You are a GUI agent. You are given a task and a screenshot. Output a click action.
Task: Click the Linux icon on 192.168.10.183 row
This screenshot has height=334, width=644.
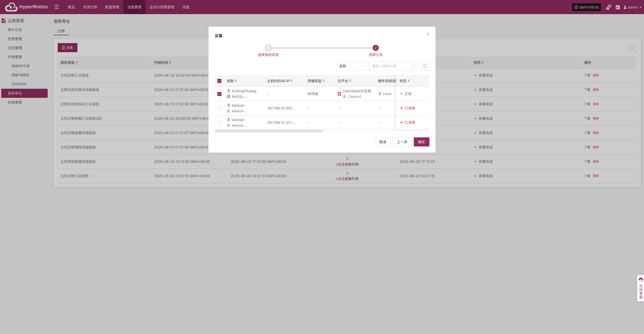click(228, 105)
